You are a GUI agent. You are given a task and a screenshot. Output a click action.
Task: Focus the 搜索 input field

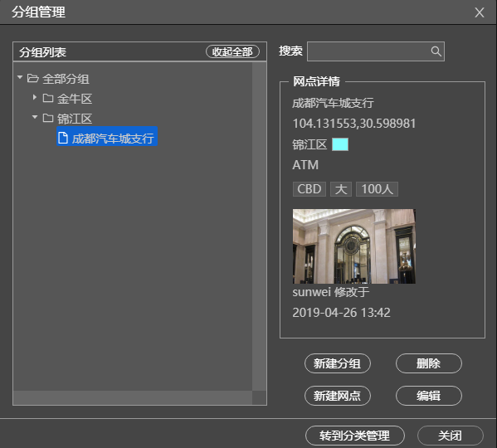pos(376,51)
